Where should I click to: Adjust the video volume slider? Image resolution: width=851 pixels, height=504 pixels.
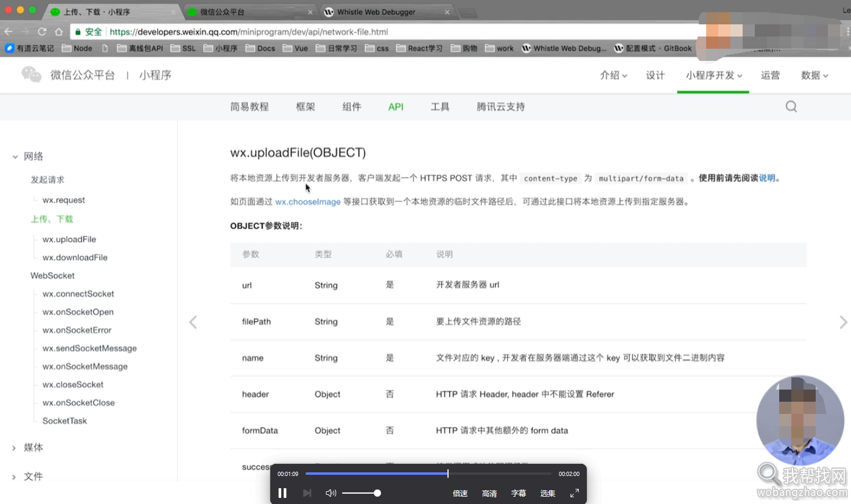pos(361,493)
